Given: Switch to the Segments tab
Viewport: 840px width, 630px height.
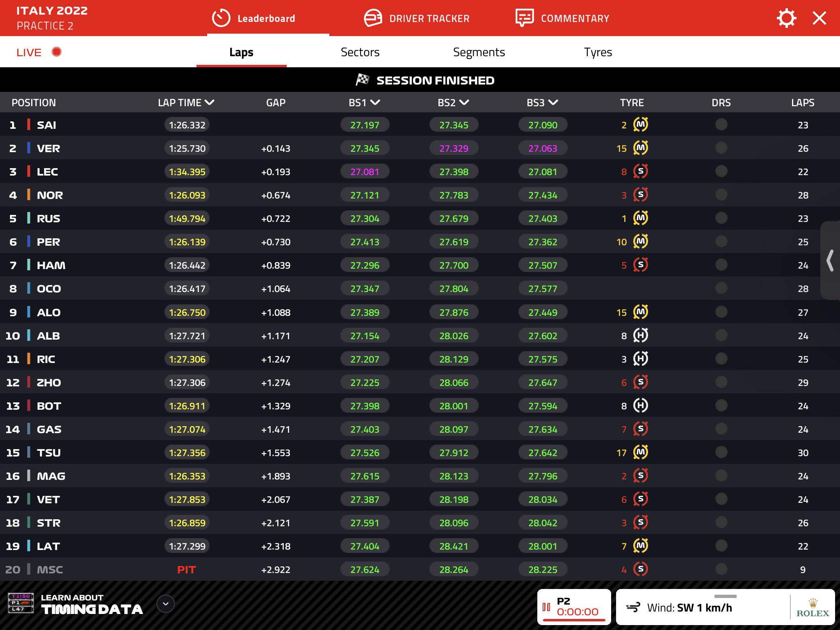Looking at the screenshot, I should (479, 52).
